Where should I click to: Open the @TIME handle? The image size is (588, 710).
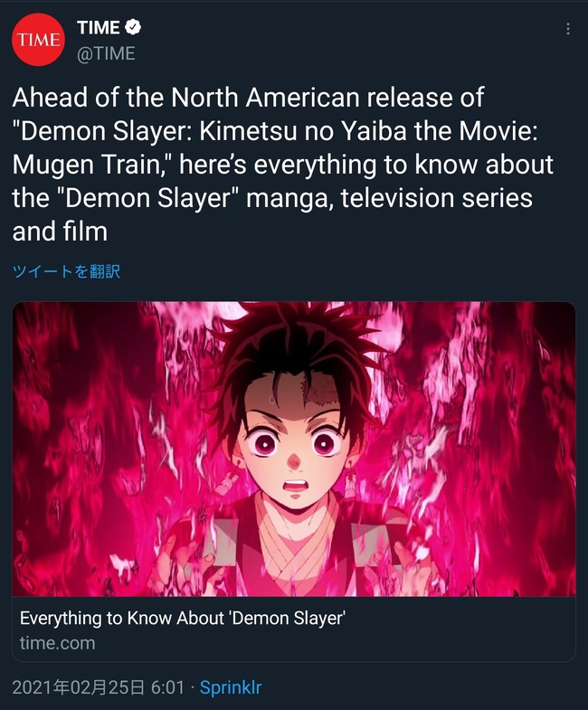point(106,54)
